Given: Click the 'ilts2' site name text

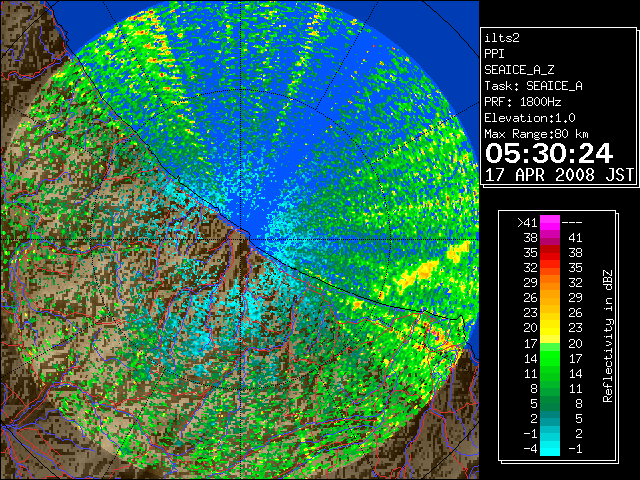Looking at the screenshot, I should pos(502,38).
